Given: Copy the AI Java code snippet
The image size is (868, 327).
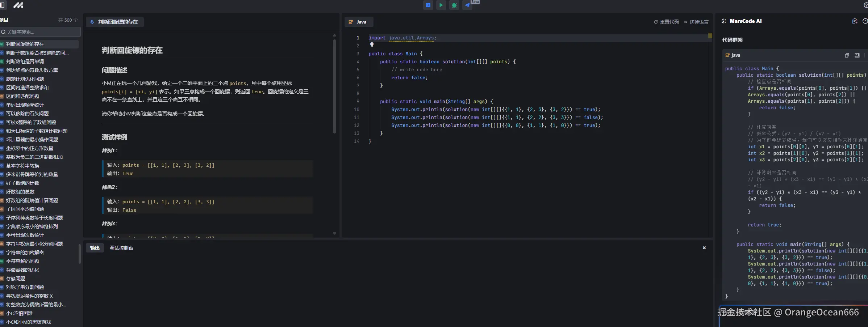Looking at the screenshot, I should (847, 55).
